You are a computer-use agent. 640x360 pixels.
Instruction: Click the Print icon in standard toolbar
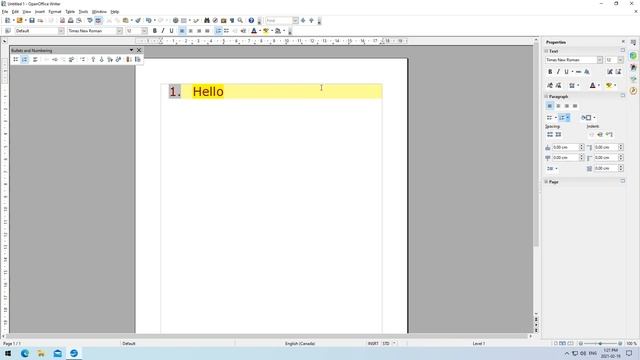(x=71, y=20)
